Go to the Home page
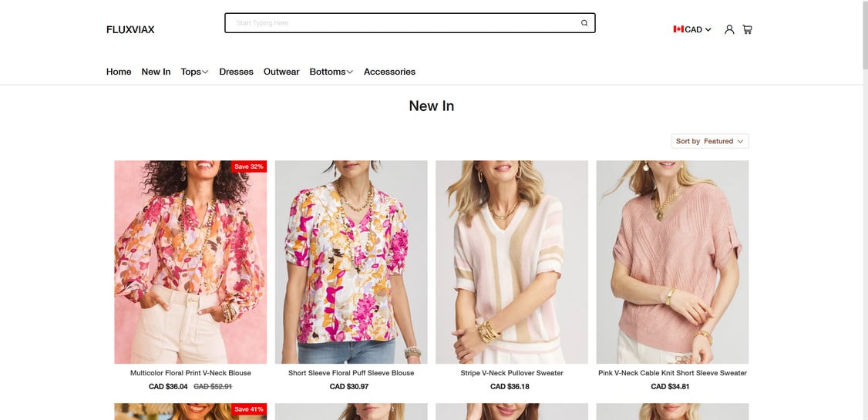The image size is (868, 420). coord(119,72)
